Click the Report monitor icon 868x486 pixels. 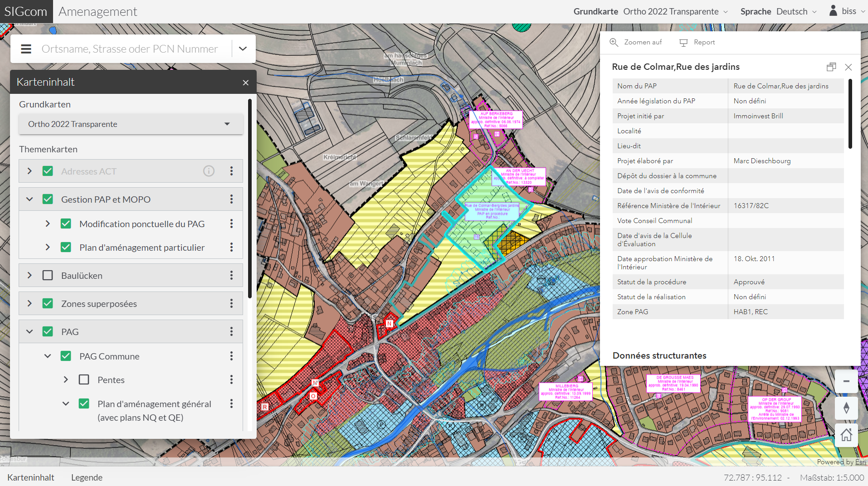point(683,43)
